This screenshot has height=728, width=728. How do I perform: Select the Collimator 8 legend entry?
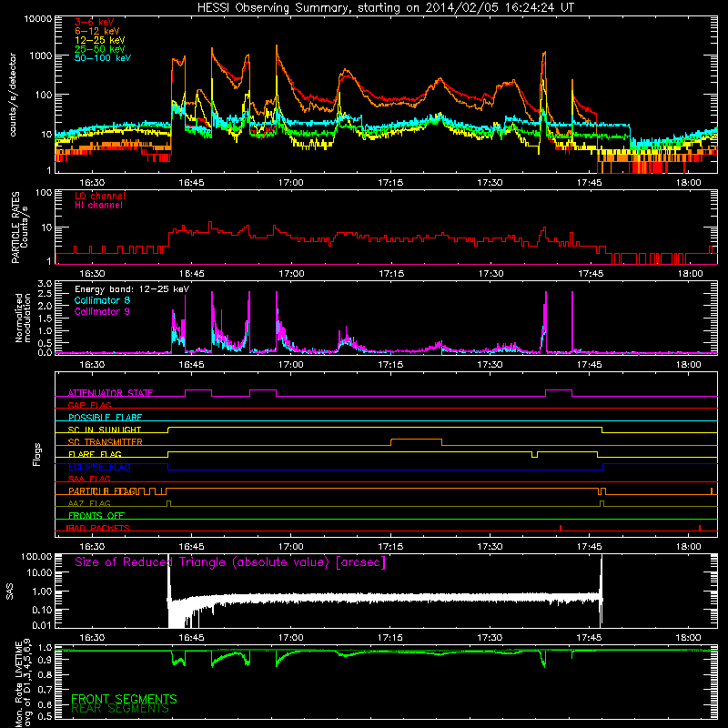point(102,300)
